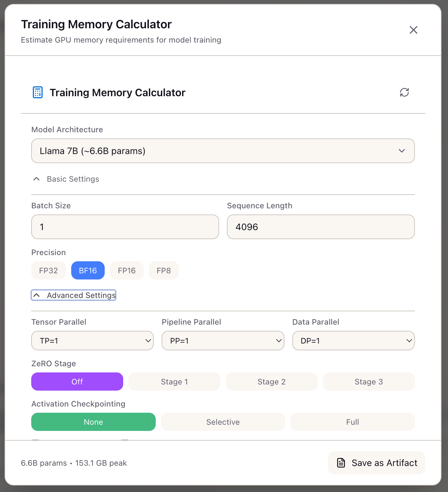
Task: Select FP32 precision
Action: click(x=48, y=270)
